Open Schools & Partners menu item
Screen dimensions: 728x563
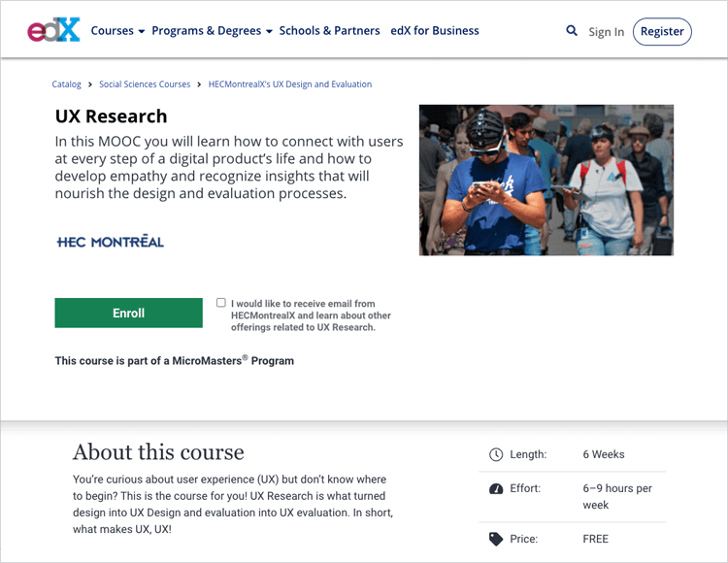click(x=329, y=31)
